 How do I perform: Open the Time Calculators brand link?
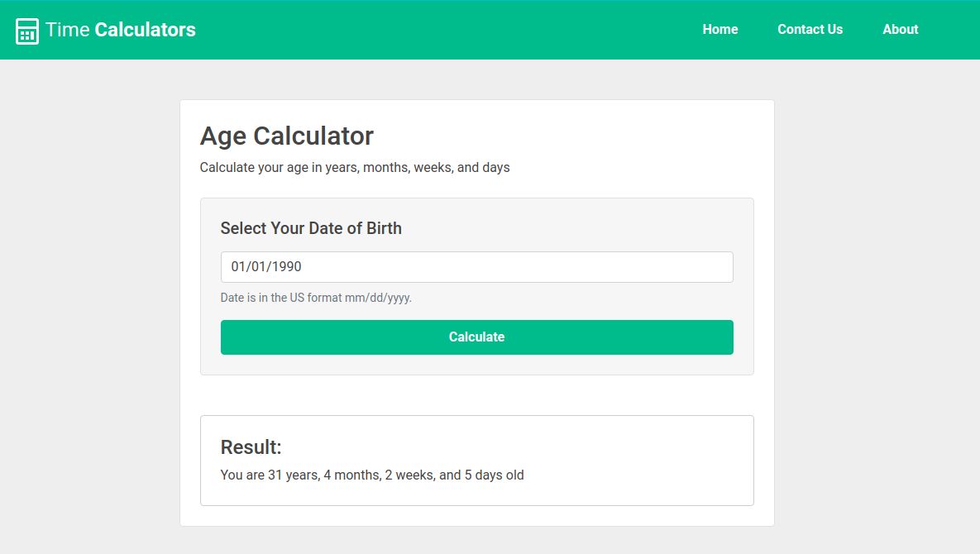pyautogui.click(x=120, y=30)
